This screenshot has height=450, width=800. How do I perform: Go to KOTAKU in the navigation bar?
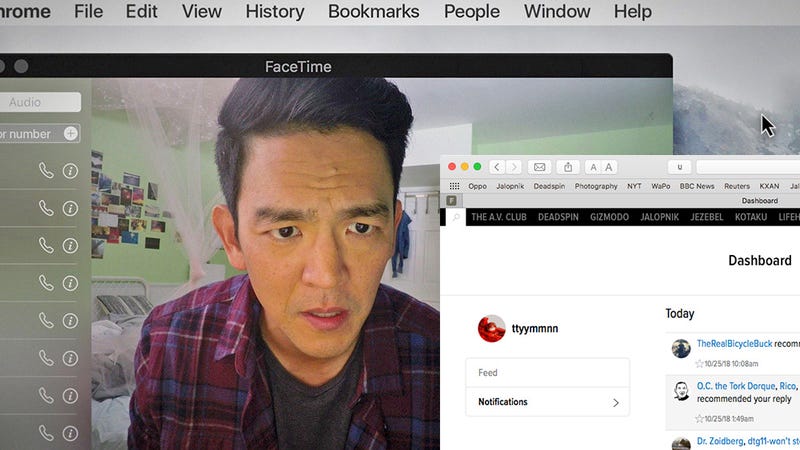751,217
